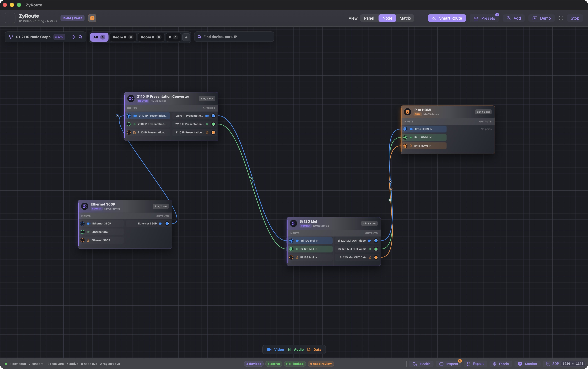Click the recenter graph crosshair icon
Screen dimensions: 588x369
coord(73,37)
